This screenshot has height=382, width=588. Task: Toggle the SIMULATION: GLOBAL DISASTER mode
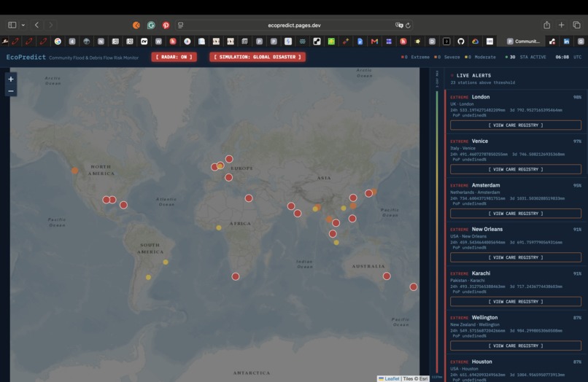pyautogui.click(x=258, y=57)
